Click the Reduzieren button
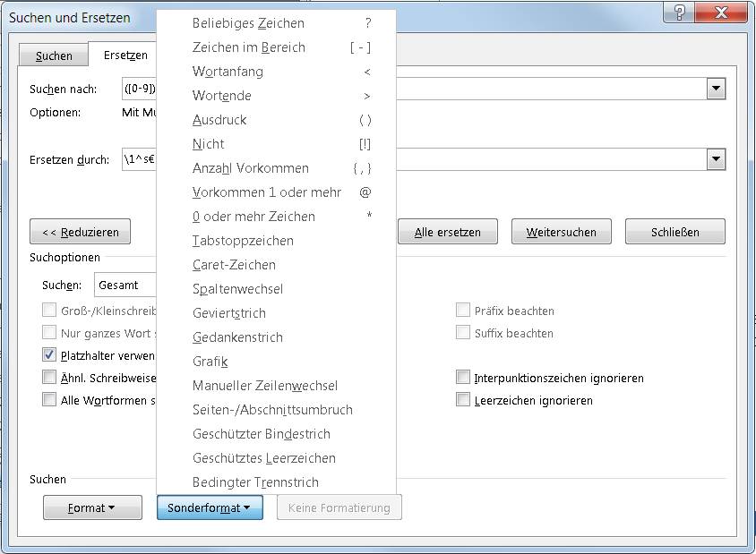756x554 pixels. coord(80,232)
